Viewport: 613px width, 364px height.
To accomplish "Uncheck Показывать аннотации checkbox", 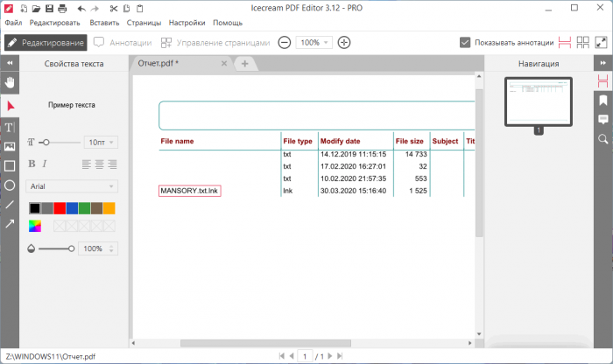I will (466, 42).
